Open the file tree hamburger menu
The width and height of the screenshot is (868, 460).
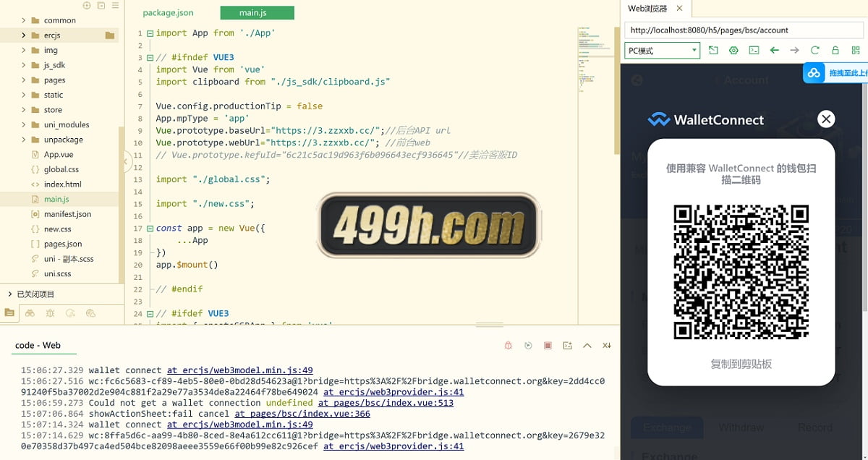click(114, 6)
